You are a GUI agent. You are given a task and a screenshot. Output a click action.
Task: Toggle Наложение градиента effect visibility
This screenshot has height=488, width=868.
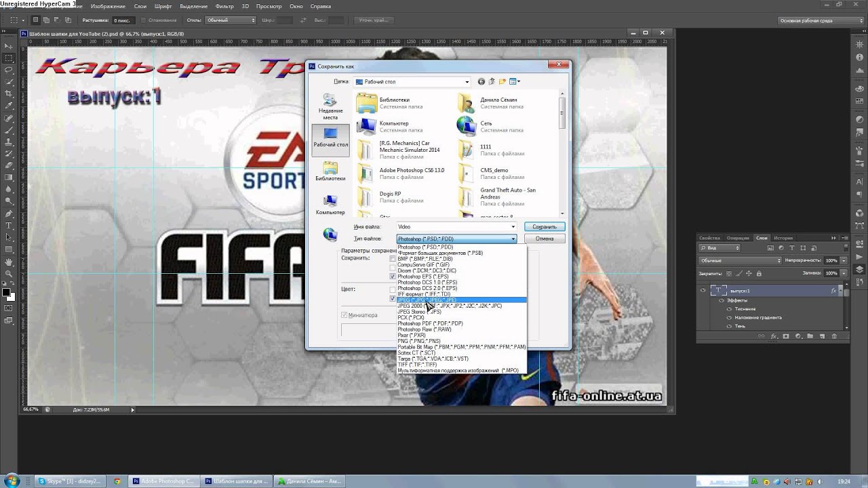tap(729, 318)
